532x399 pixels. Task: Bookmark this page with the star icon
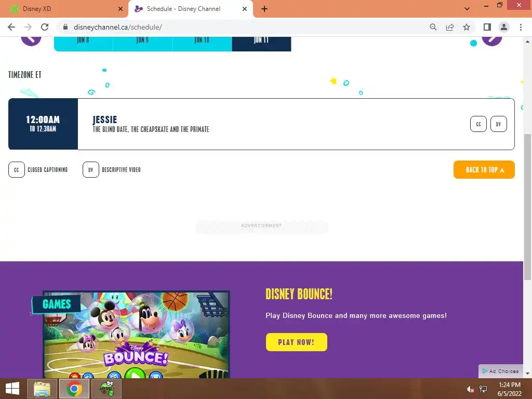(467, 27)
